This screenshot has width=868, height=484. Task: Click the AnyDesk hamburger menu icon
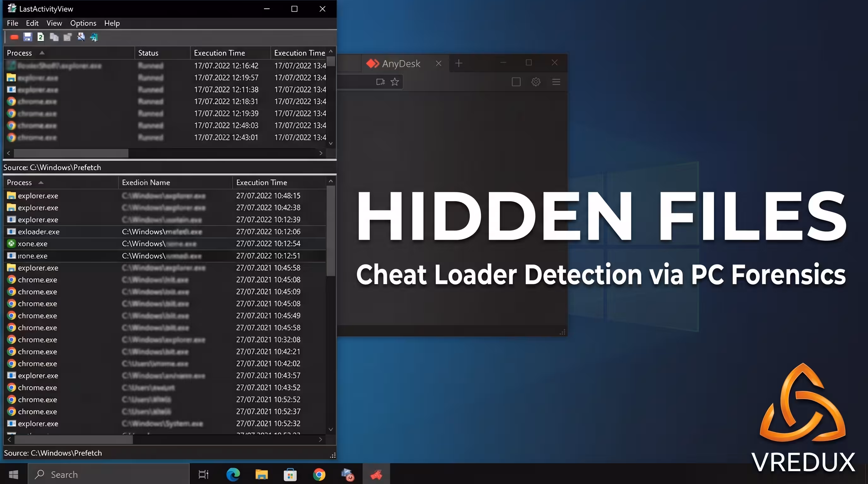point(556,82)
